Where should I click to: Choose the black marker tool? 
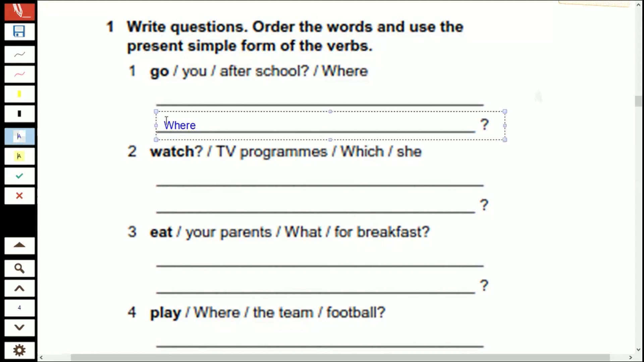point(19,114)
